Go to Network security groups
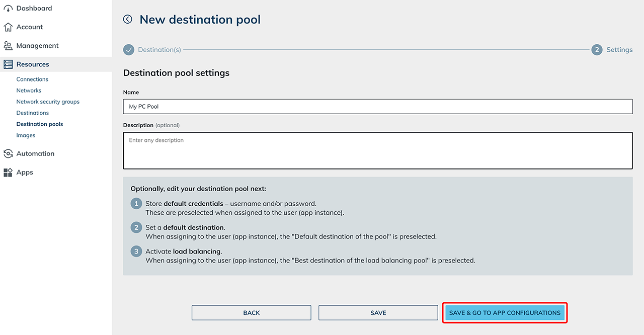 tap(48, 102)
